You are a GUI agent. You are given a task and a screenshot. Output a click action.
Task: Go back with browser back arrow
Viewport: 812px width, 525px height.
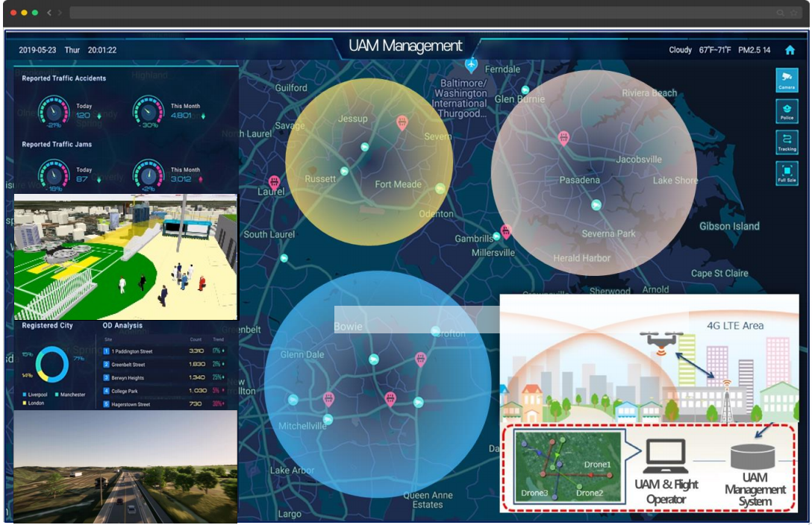(x=49, y=13)
